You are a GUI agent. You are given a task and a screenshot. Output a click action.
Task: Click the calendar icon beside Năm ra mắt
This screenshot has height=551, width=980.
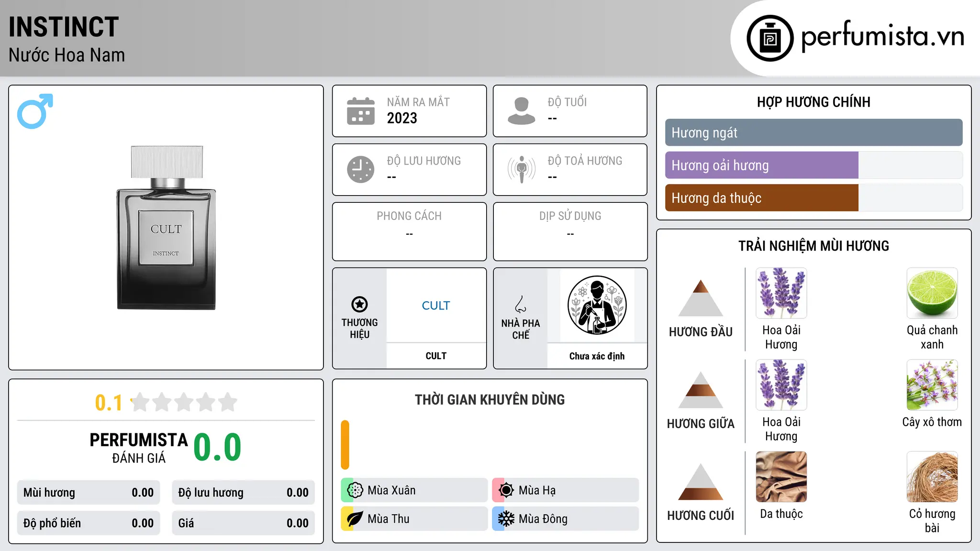click(x=361, y=111)
